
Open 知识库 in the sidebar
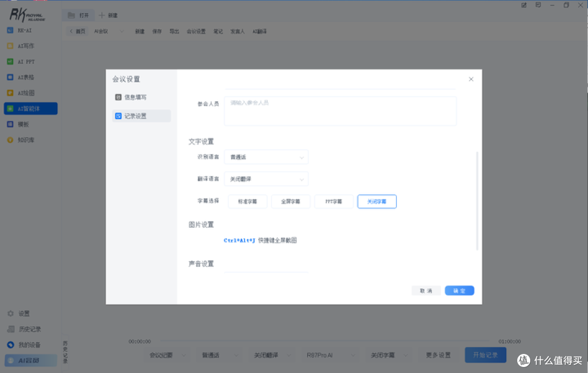coord(21,140)
